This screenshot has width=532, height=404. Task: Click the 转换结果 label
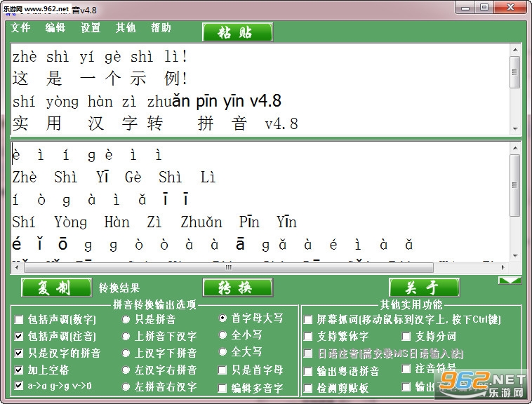119,288
